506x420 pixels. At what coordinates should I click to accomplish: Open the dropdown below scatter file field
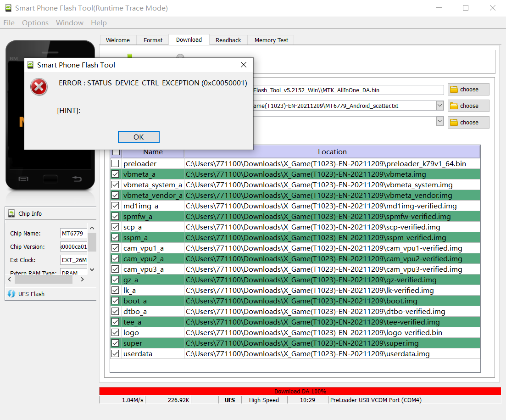(x=440, y=122)
